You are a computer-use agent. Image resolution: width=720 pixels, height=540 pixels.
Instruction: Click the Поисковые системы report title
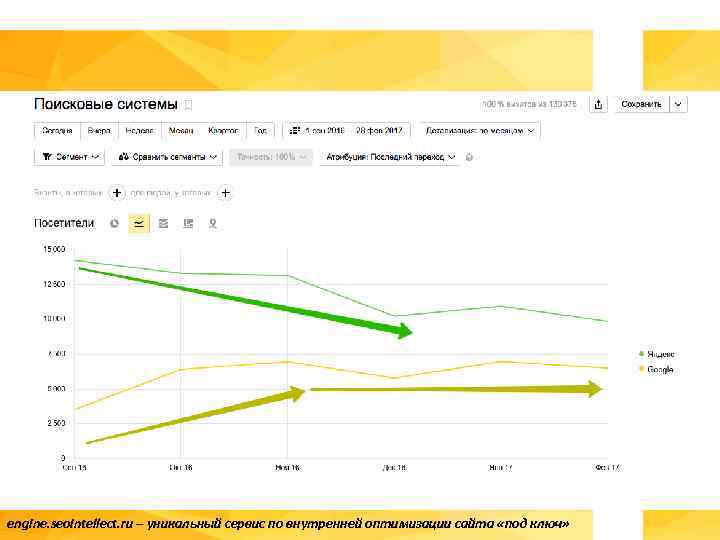(106, 104)
